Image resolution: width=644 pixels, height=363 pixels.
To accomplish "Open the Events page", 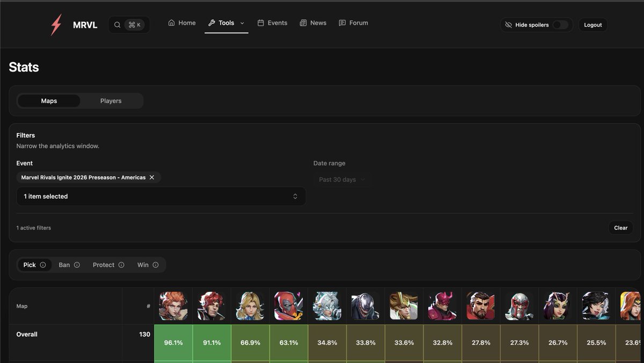I will coord(272,23).
